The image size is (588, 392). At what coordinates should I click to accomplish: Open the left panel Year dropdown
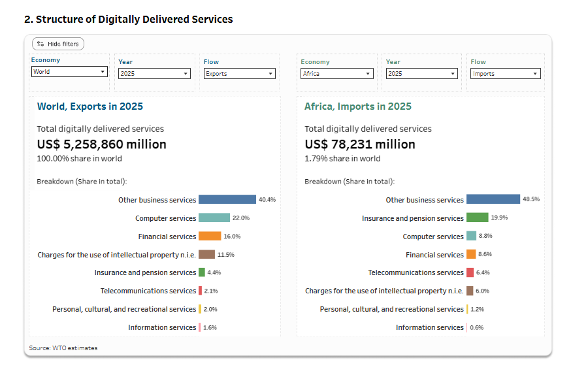point(154,74)
